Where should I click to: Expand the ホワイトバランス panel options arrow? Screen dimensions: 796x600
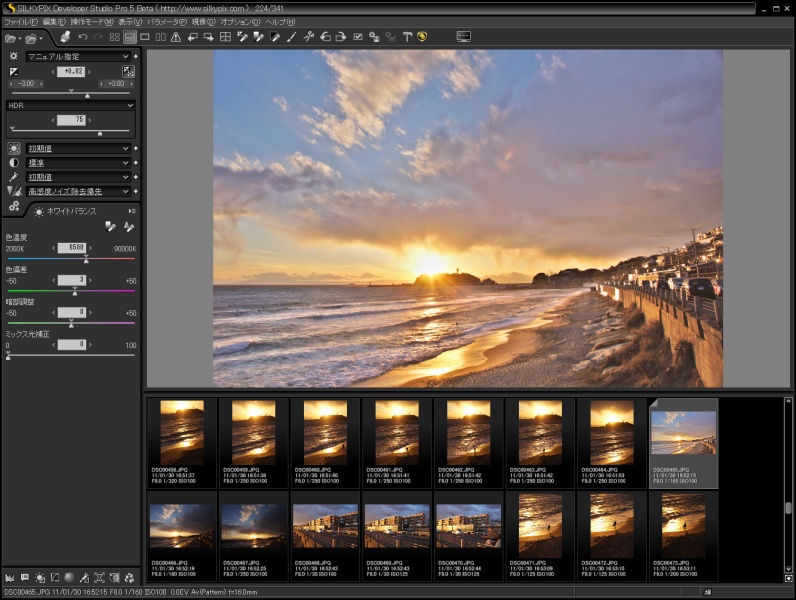click(x=132, y=211)
